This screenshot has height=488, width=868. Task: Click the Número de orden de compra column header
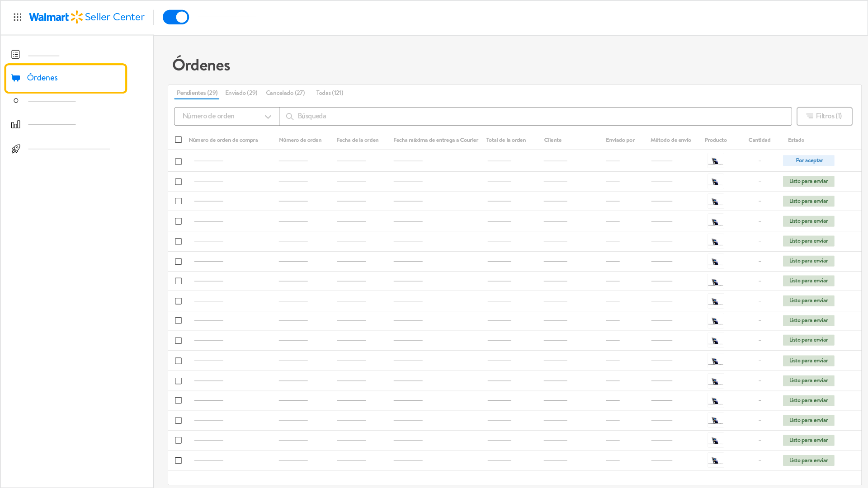223,140
